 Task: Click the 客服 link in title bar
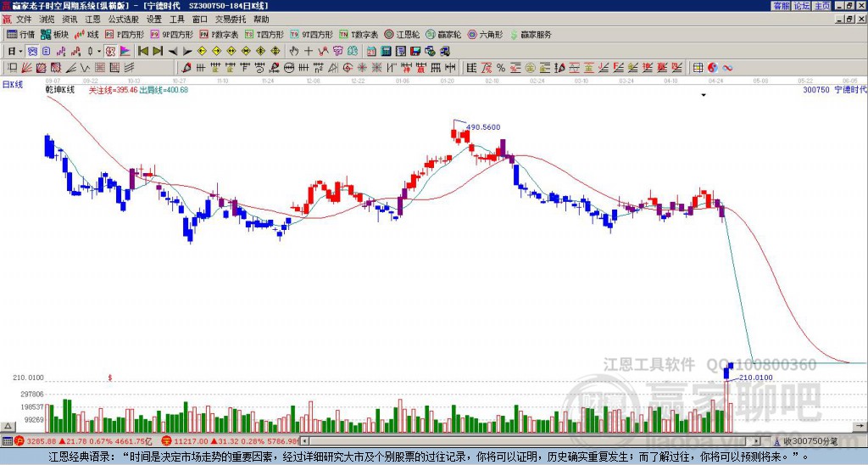781,6
